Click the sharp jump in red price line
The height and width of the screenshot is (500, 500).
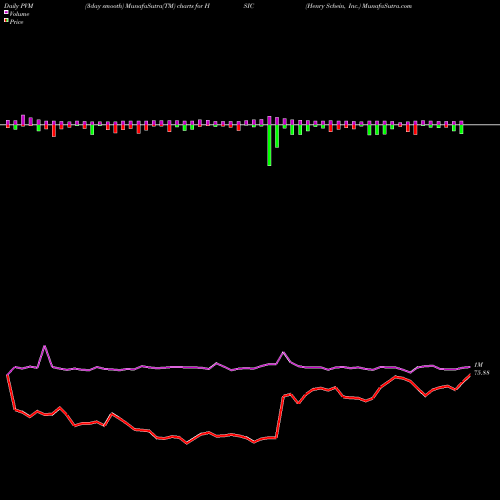[280, 417]
